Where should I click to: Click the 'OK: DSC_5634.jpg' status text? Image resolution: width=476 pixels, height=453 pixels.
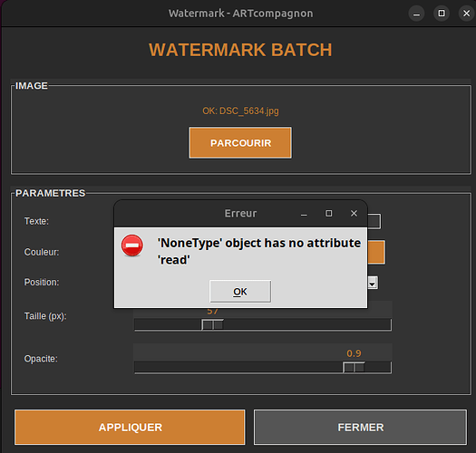pyautogui.click(x=240, y=111)
